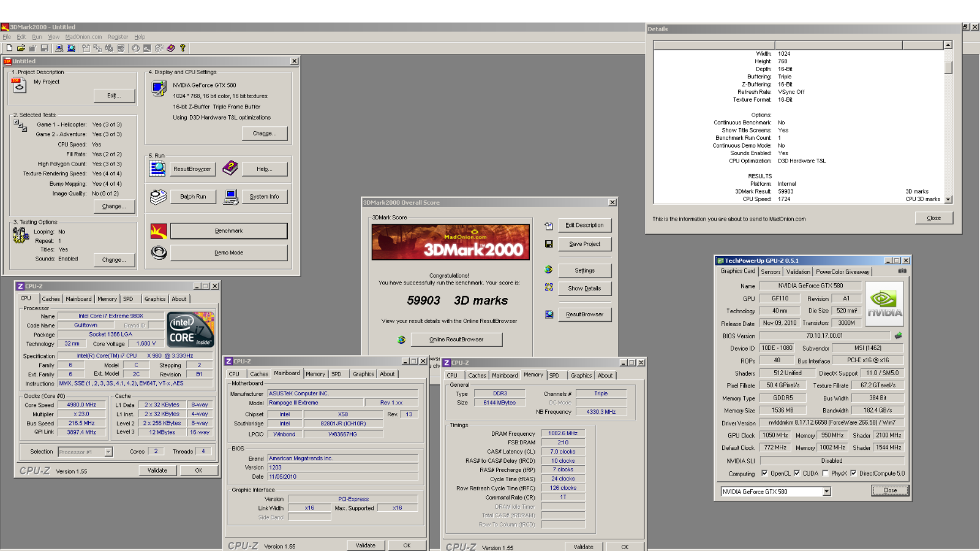Toggle the OpenCL checkbox in GPU-Z
This screenshot has height=551, width=980.
(764, 473)
